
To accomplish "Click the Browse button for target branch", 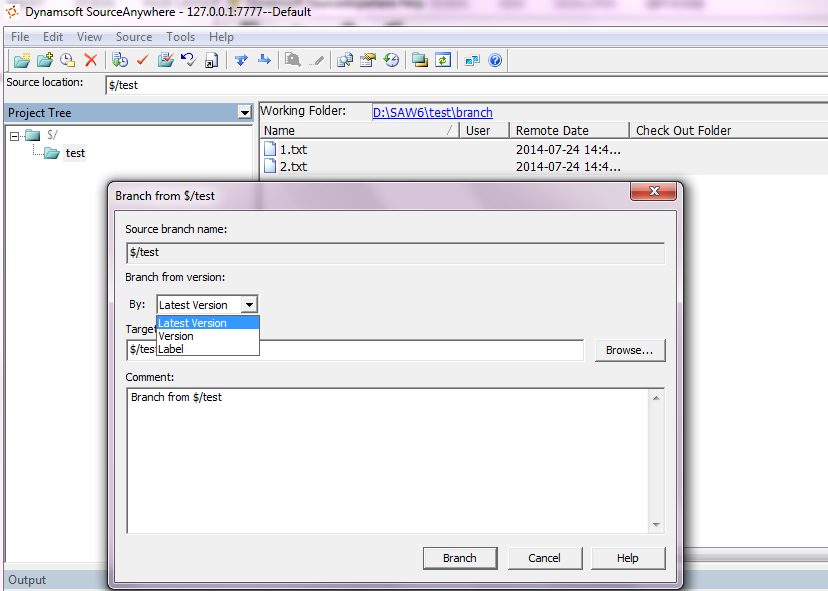I will pos(629,350).
